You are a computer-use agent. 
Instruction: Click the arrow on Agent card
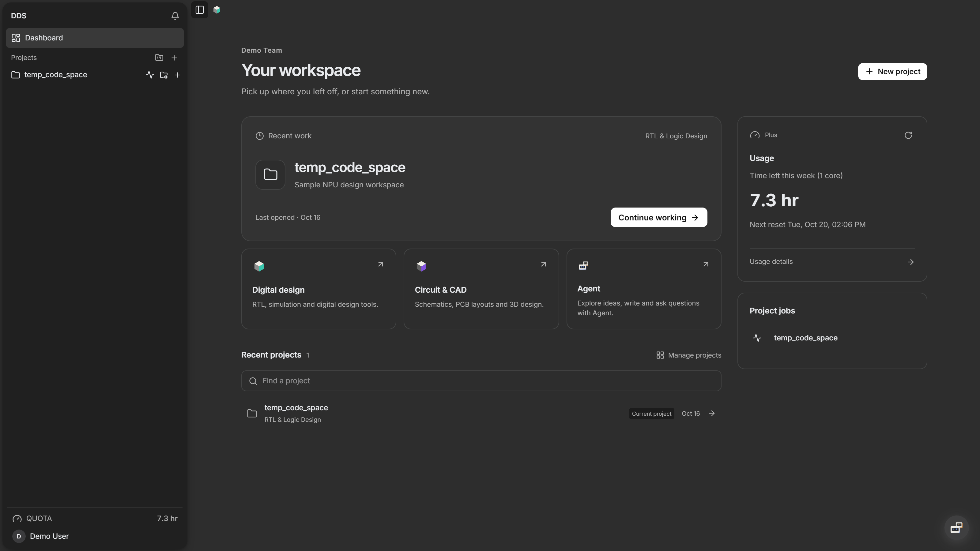point(706,264)
